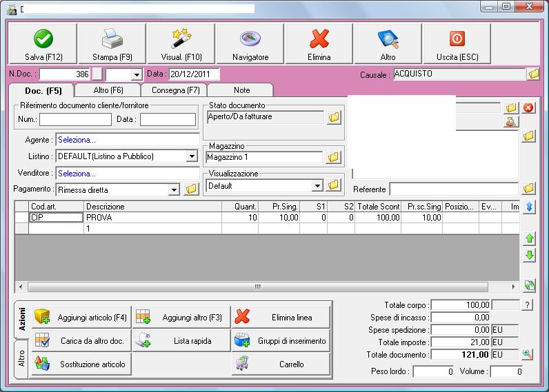Open the Navigatore compass tool
Screen dimensions: 549x392
pos(250,44)
